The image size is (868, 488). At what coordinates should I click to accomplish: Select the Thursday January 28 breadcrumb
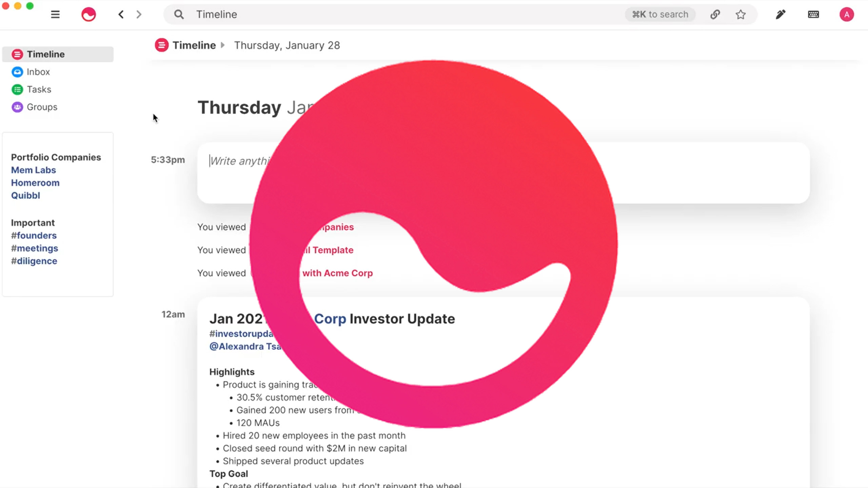coord(287,45)
